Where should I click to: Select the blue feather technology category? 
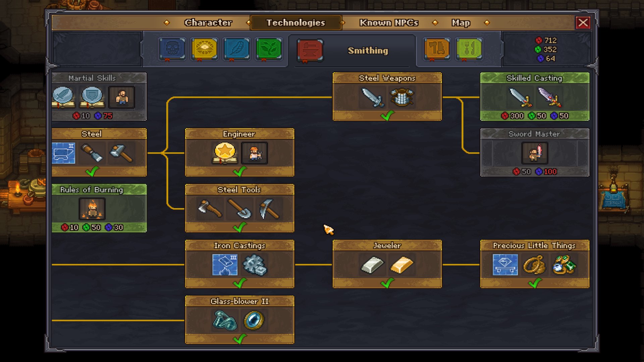coord(236,49)
